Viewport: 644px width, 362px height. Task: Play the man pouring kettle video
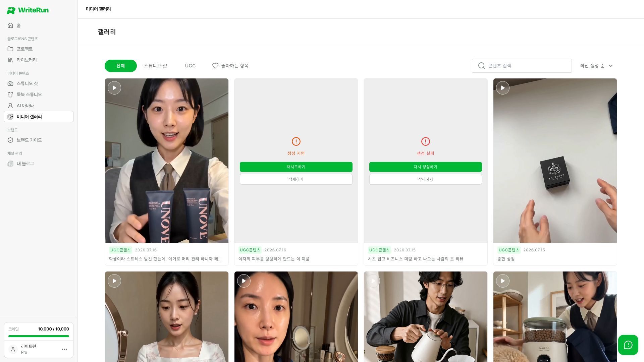[x=373, y=281]
